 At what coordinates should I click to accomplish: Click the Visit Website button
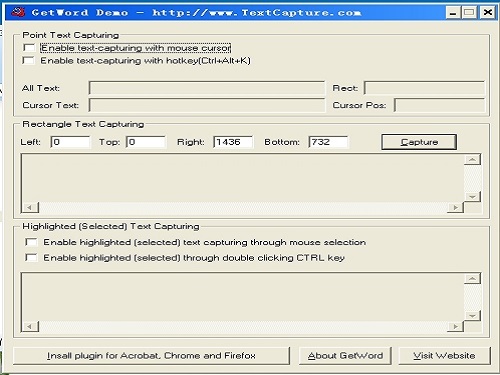point(444,356)
